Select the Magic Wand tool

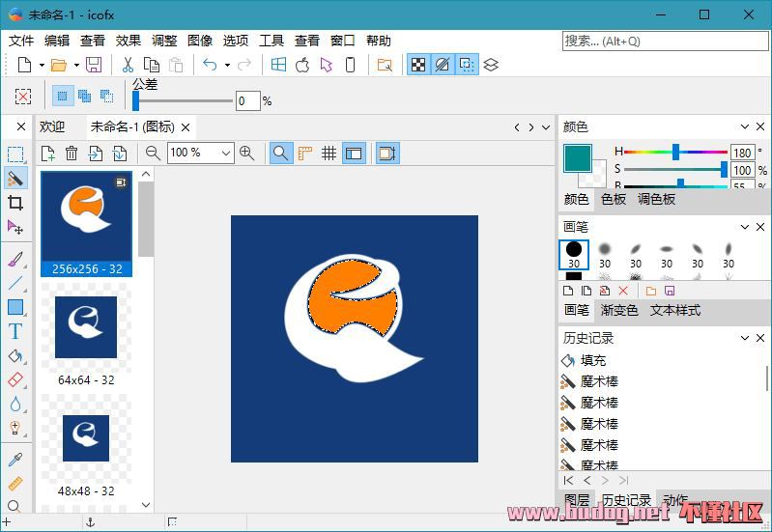click(x=15, y=179)
